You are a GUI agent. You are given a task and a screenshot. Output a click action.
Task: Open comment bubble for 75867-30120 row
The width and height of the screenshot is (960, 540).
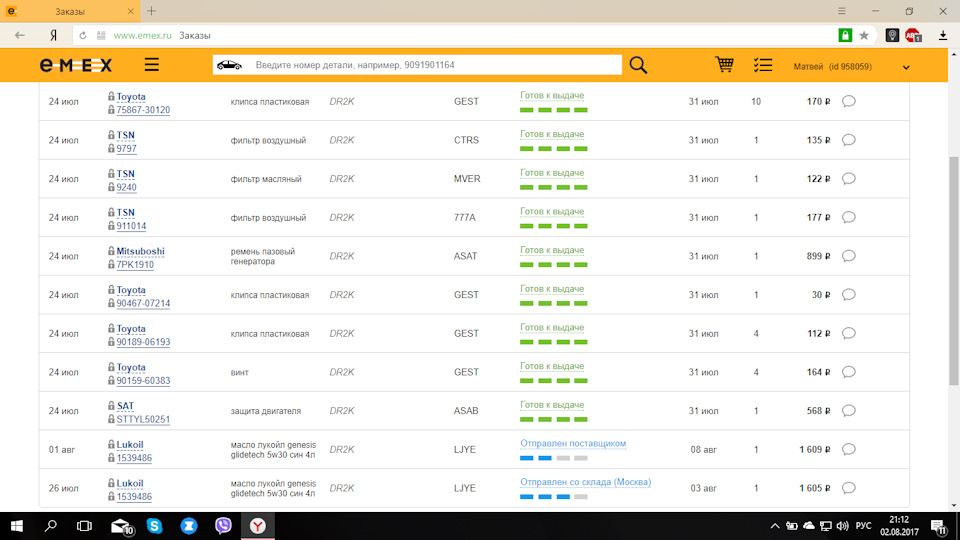click(x=849, y=102)
